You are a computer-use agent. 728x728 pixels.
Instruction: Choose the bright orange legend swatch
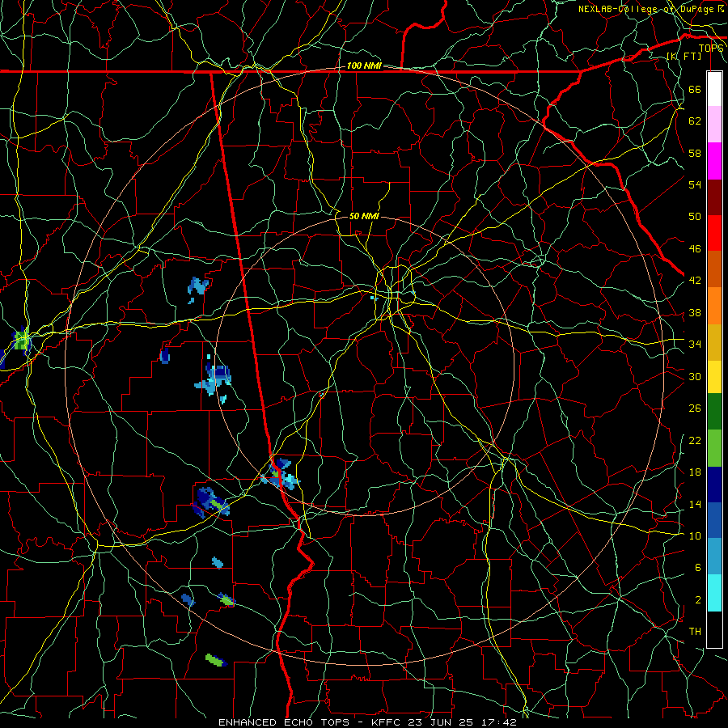pyautogui.click(x=714, y=305)
